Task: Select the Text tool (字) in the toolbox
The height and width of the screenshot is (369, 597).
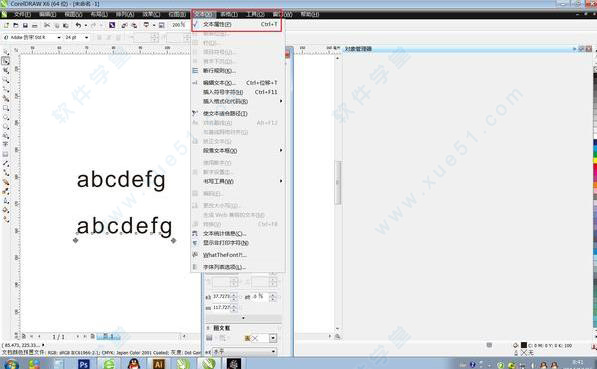Action: point(6,145)
